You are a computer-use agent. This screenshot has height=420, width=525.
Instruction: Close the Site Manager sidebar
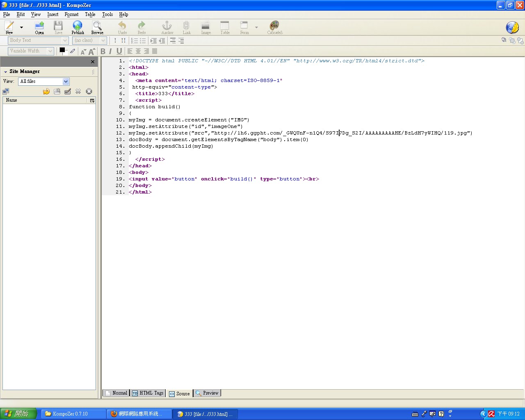click(x=93, y=62)
